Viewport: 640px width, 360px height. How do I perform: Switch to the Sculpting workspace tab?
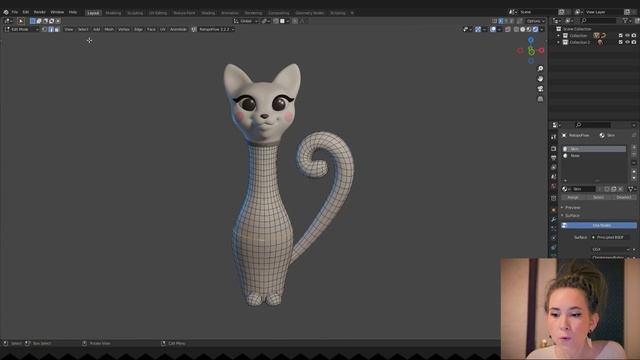click(135, 13)
